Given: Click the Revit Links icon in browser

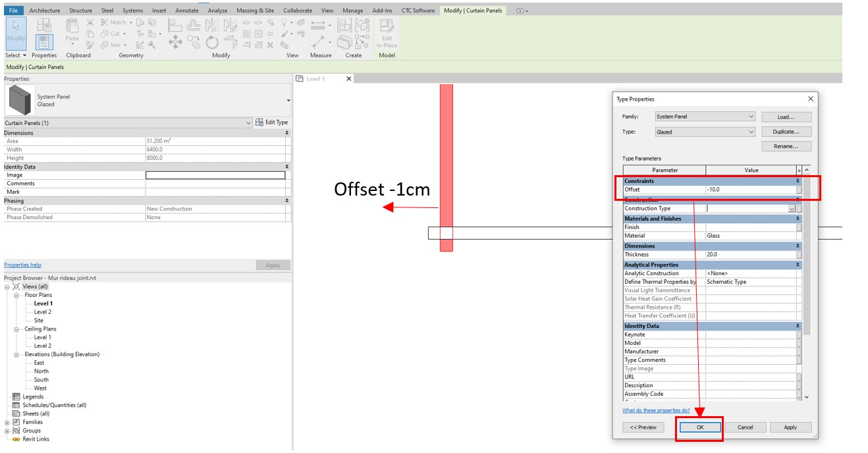Looking at the screenshot, I should [16, 439].
